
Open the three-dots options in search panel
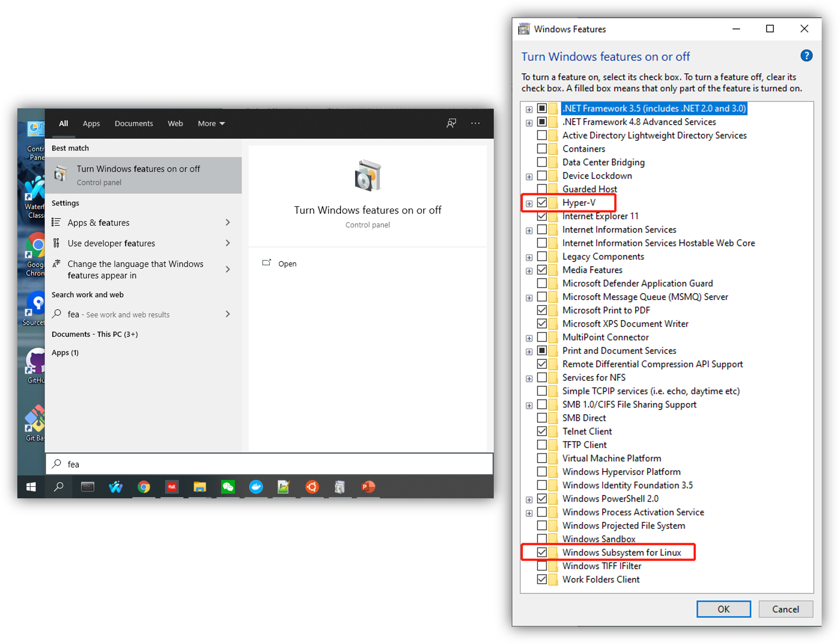coord(475,123)
